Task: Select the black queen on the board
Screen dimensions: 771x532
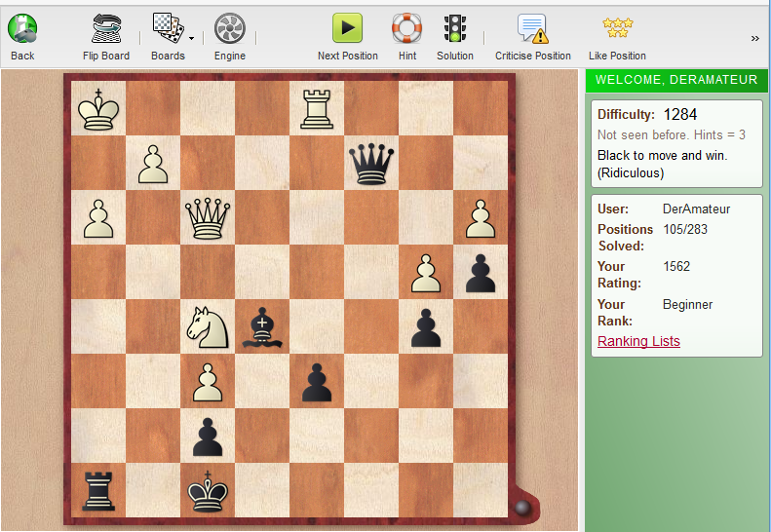Action: tap(371, 162)
